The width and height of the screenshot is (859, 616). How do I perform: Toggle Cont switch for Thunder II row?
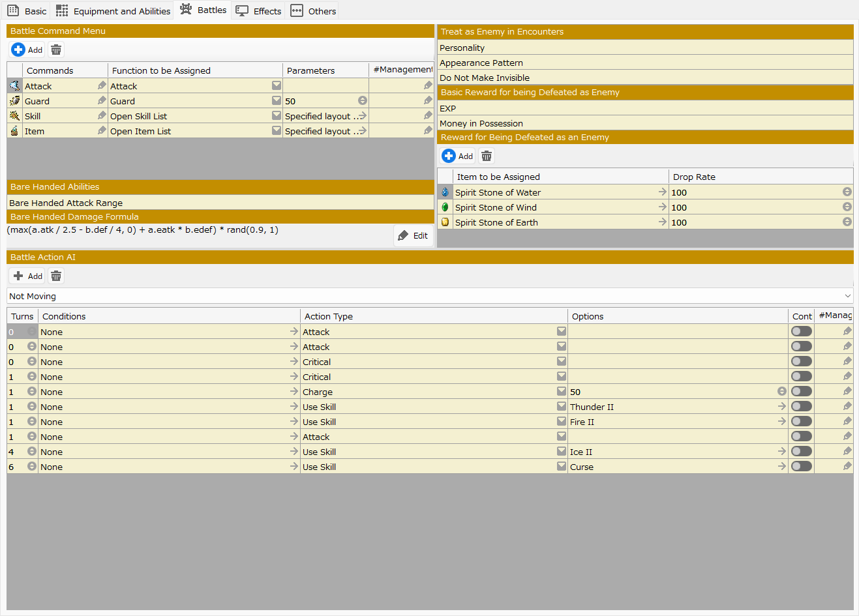click(x=801, y=407)
